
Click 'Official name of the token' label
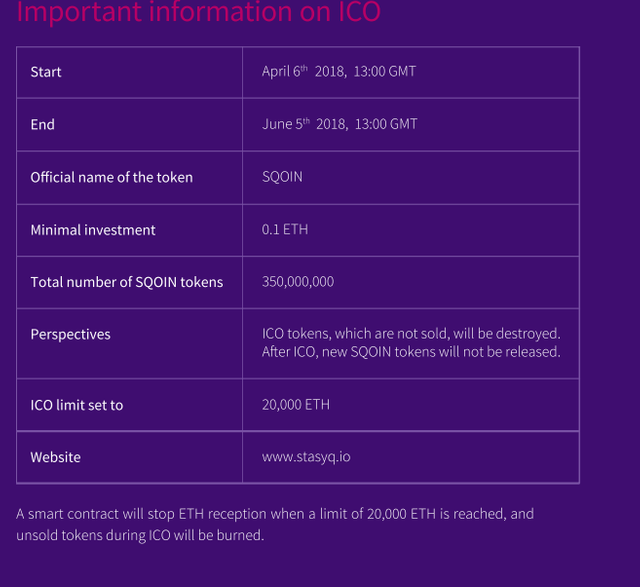112,177
